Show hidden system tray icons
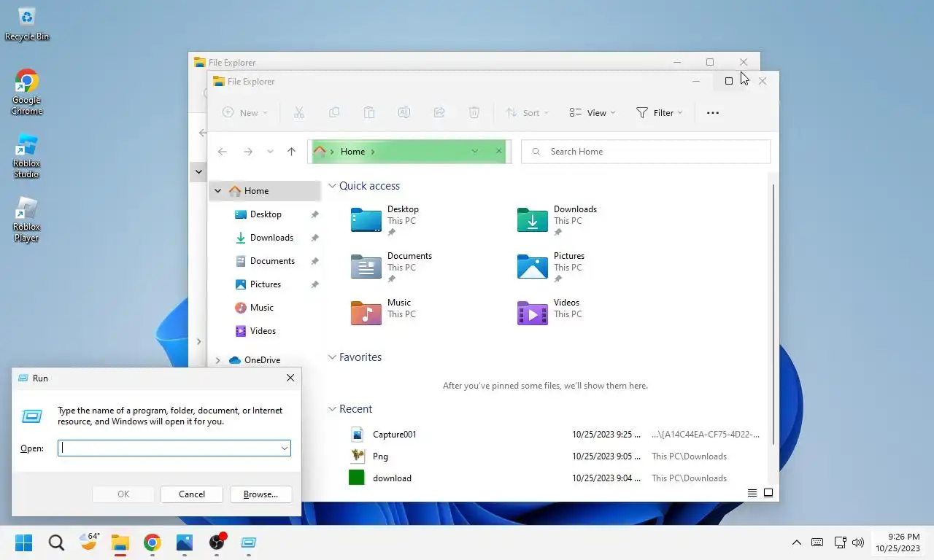 coord(797,542)
